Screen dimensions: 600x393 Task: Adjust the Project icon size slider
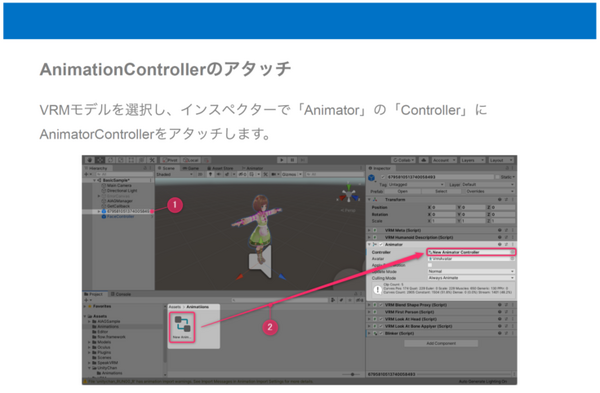point(352,374)
